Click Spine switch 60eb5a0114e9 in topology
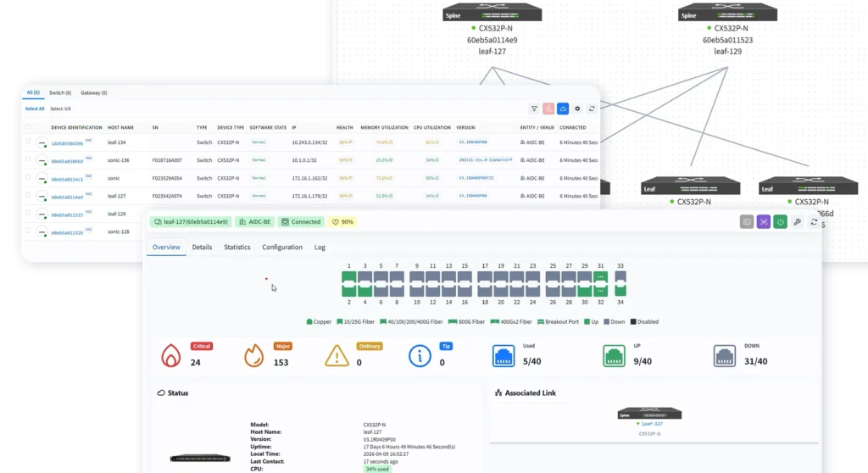The width and height of the screenshot is (868, 473). (x=492, y=12)
